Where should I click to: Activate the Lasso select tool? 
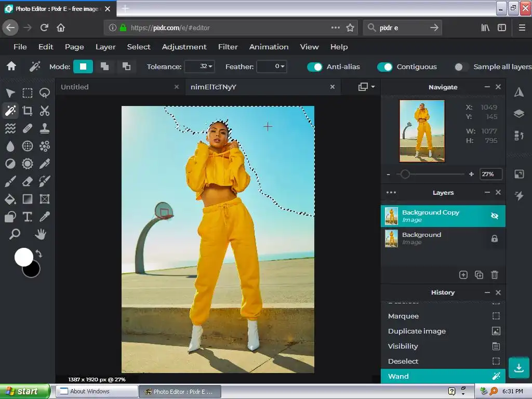(45, 93)
